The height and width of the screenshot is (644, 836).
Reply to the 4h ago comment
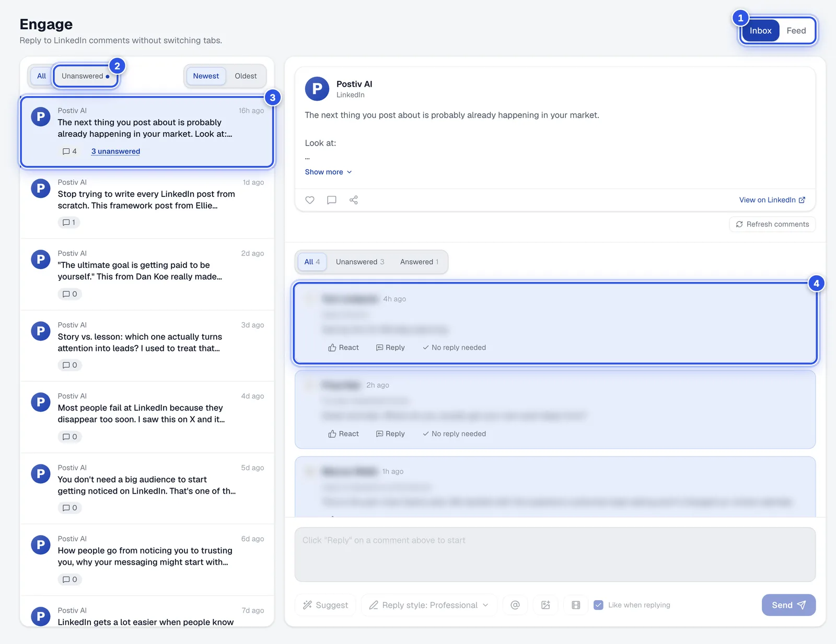click(x=390, y=347)
